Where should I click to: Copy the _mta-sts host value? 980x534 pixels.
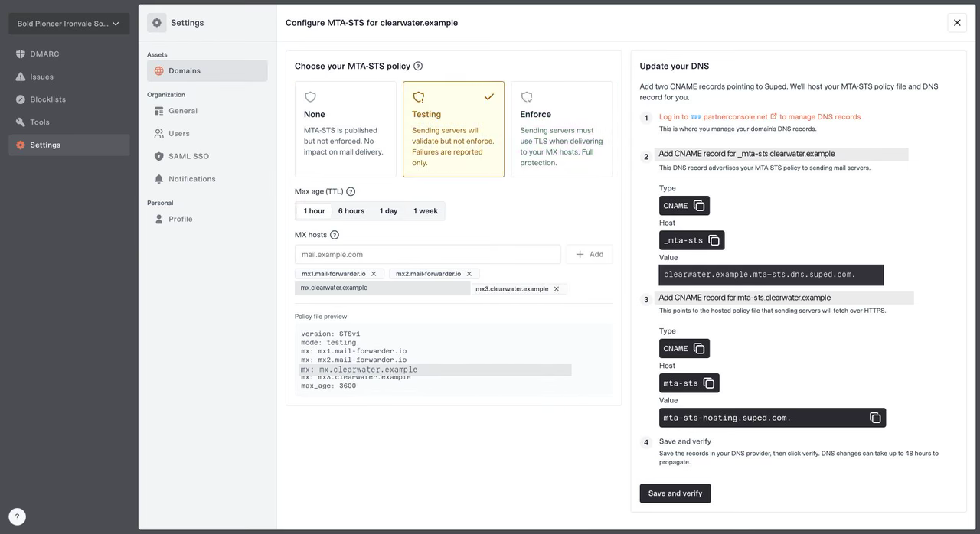click(x=714, y=240)
